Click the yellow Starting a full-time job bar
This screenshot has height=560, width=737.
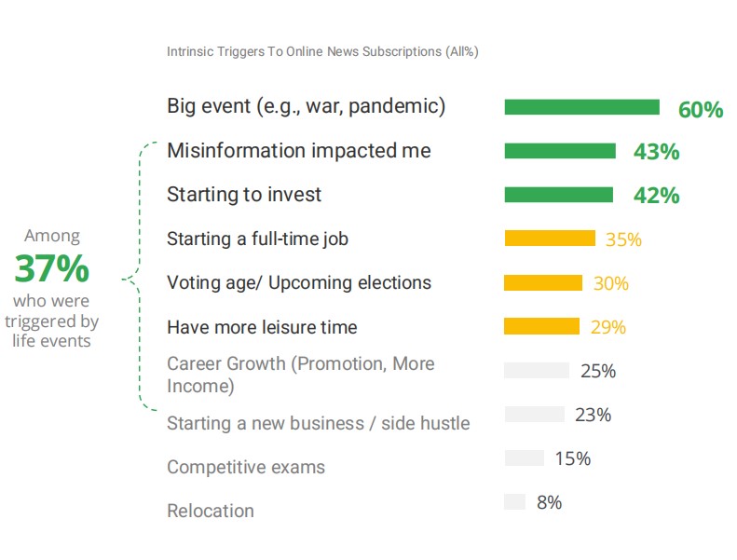[x=550, y=239]
